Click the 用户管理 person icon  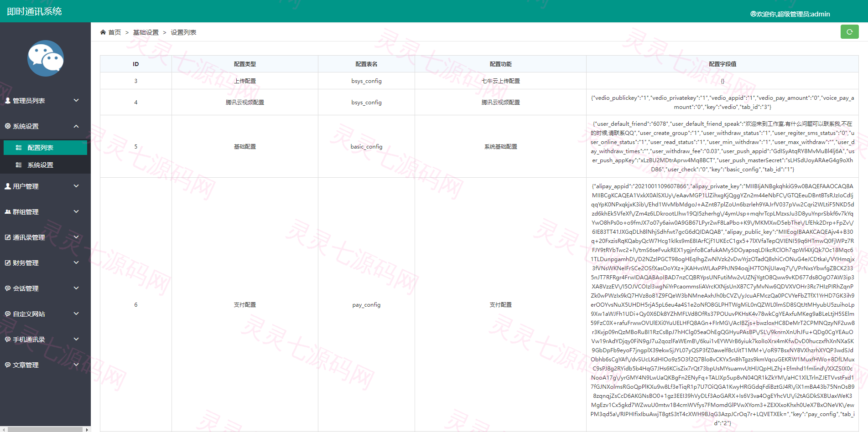[x=8, y=186]
